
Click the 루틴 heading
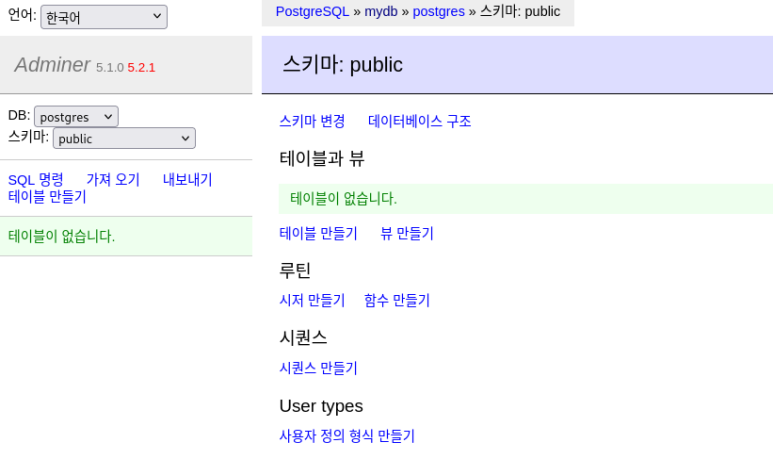[295, 270]
